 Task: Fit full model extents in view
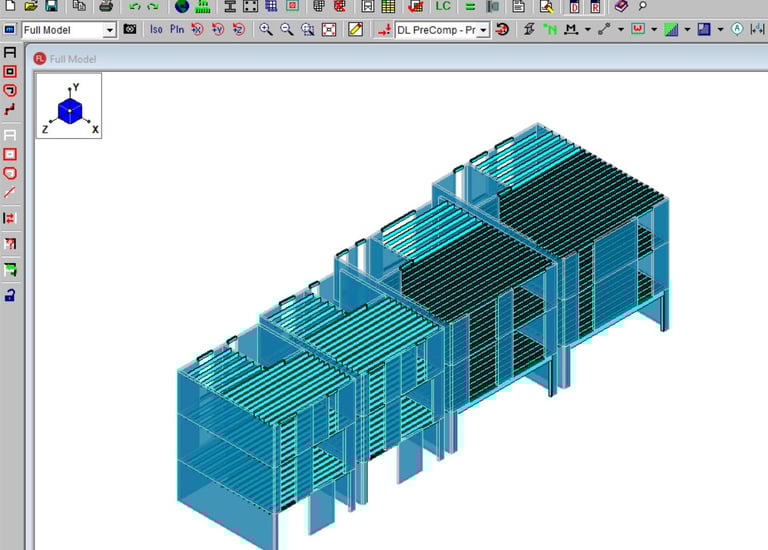(x=329, y=29)
